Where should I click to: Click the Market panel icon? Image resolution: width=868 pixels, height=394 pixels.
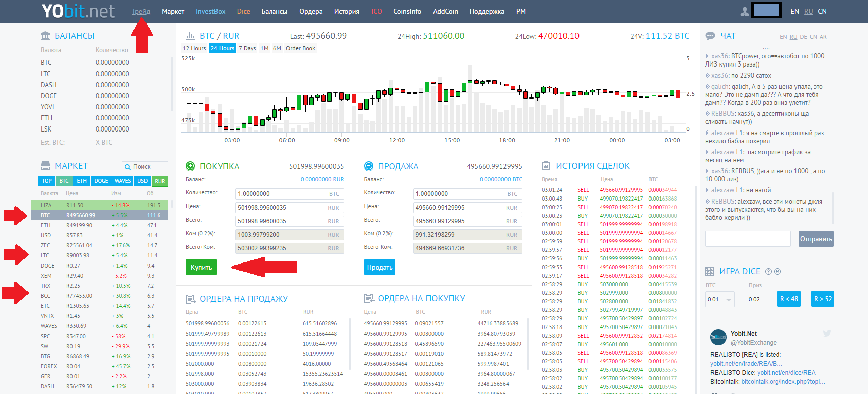tap(45, 166)
